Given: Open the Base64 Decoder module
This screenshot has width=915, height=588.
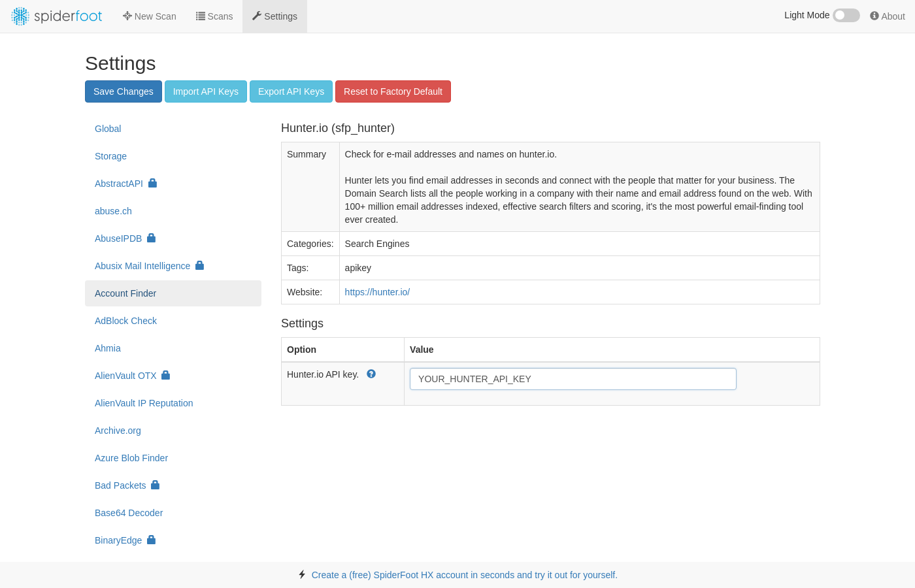Looking at the screenshot, I should pos(173,513).
